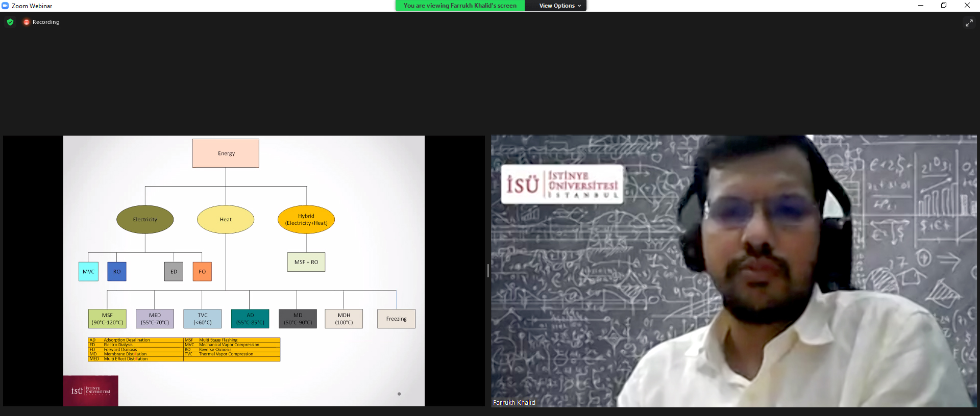Click the blue RO box in the diagram
The image size is (980, 416).
point(117,271)
